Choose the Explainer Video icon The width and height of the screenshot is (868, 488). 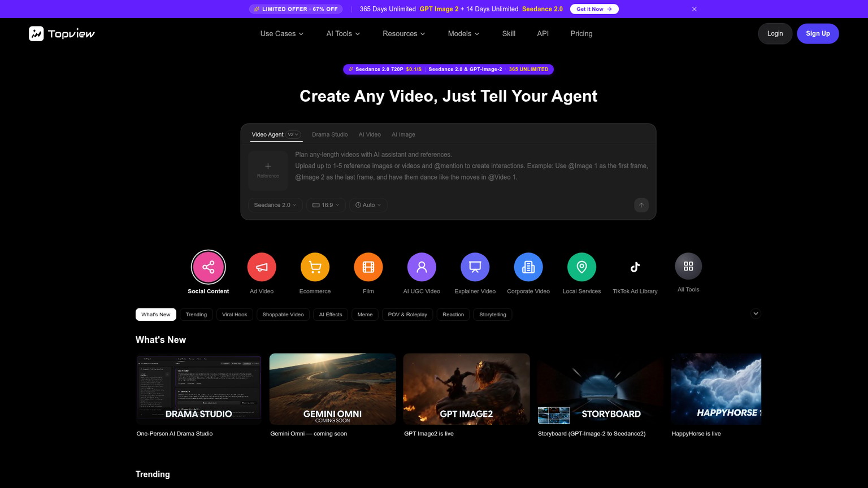point(475,267)
